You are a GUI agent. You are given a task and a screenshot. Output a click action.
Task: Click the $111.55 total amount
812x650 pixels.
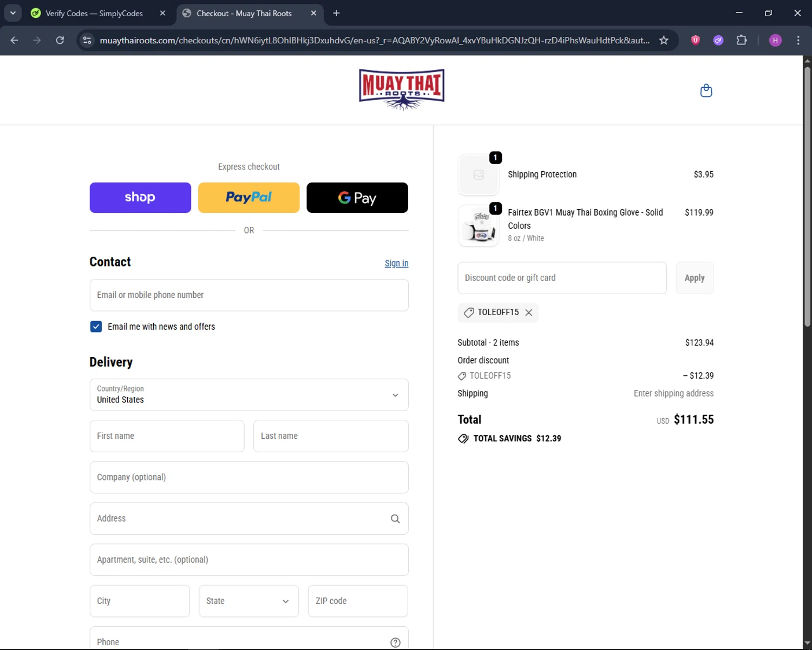[693, 420]
